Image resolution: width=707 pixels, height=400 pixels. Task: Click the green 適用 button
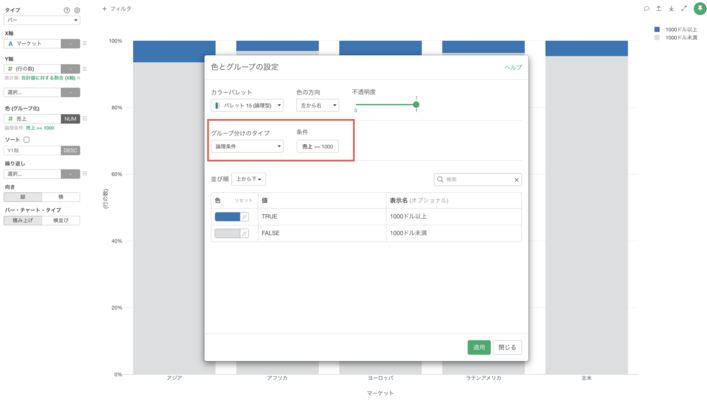click(x=479, y=347)
